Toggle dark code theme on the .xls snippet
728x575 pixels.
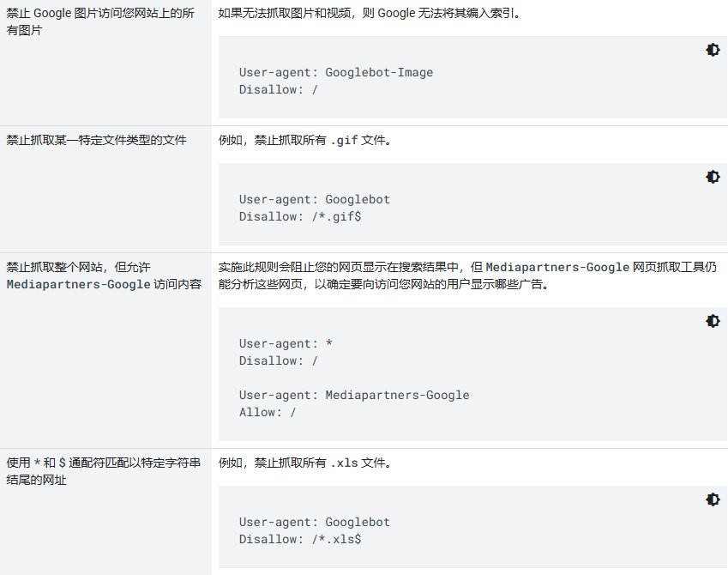pyautogui.click(x=713, y=499)
